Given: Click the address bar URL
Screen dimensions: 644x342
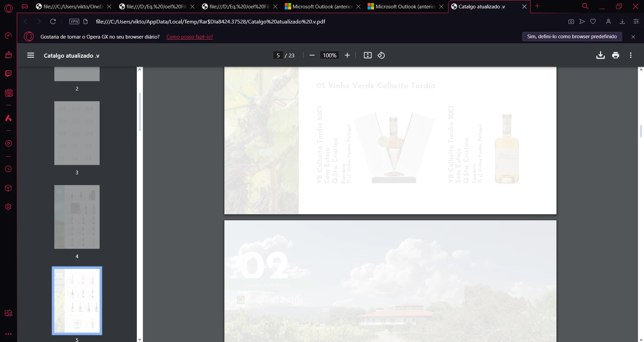Looking at the screenshot, I should [x=210, y=21].
